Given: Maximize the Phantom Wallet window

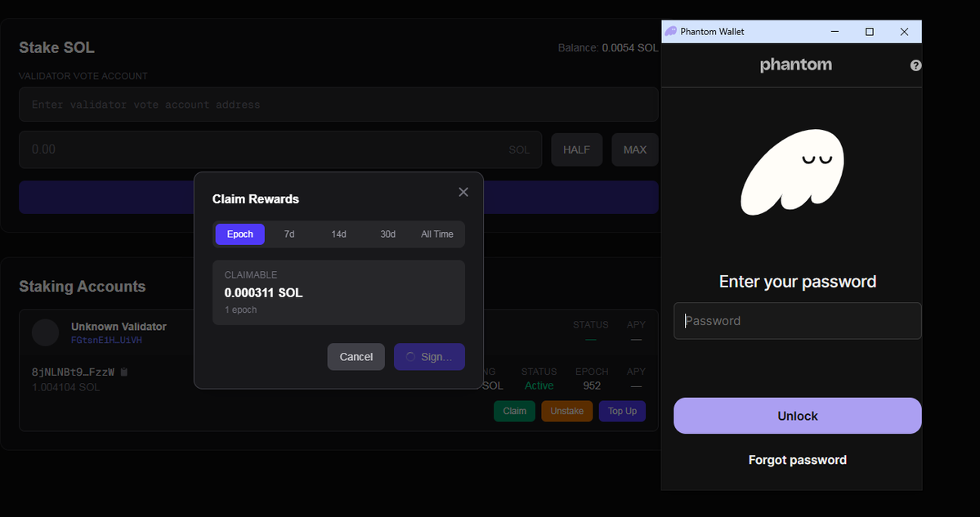Looking at the screenshot, I should 870,31.
